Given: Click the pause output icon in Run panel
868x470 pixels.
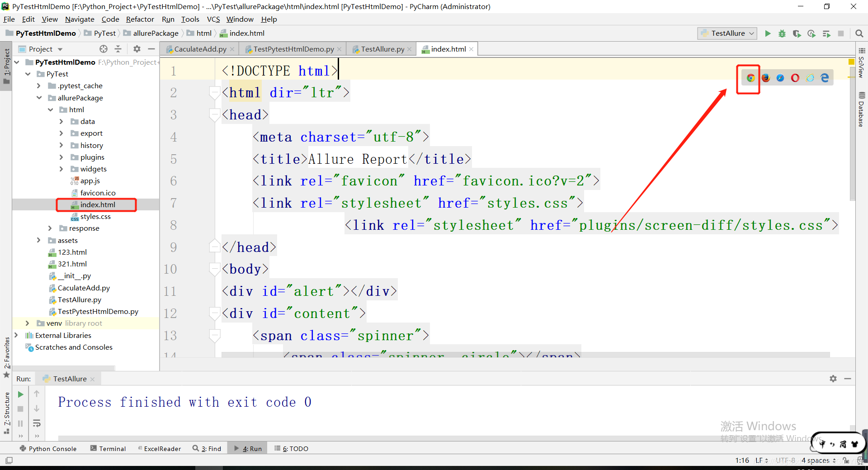Looking at the screenshot, I should (x=20, y=423).
